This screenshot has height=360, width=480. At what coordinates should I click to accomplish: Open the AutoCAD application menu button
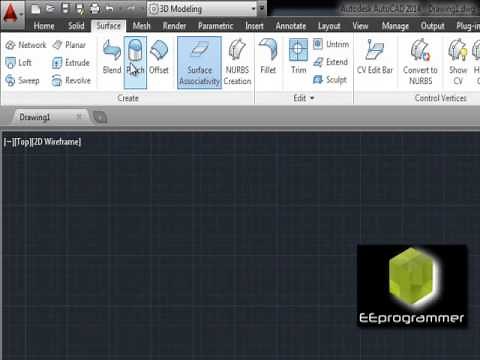[12, 14]
